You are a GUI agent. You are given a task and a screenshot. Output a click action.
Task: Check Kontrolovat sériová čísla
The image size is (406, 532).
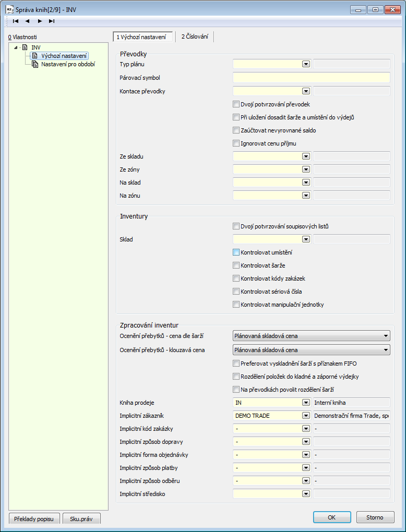pos(236,291)
